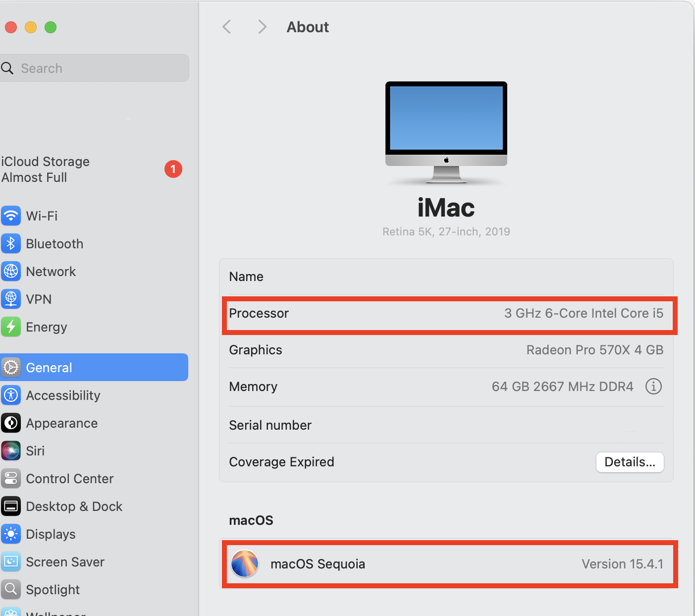This screenshot has height=616, width=695.
Task: Open Details for Coverage Expired
Action: (x=630, y=462)
